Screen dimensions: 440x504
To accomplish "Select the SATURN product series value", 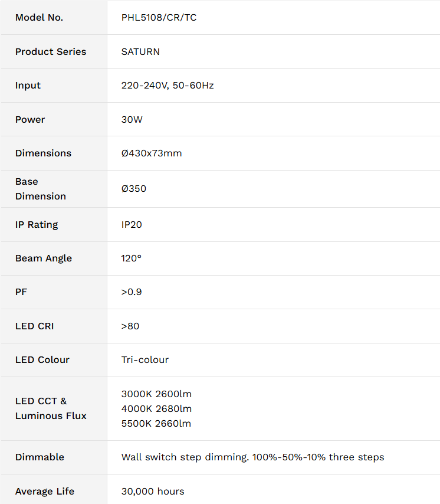I will pos(140,52).
